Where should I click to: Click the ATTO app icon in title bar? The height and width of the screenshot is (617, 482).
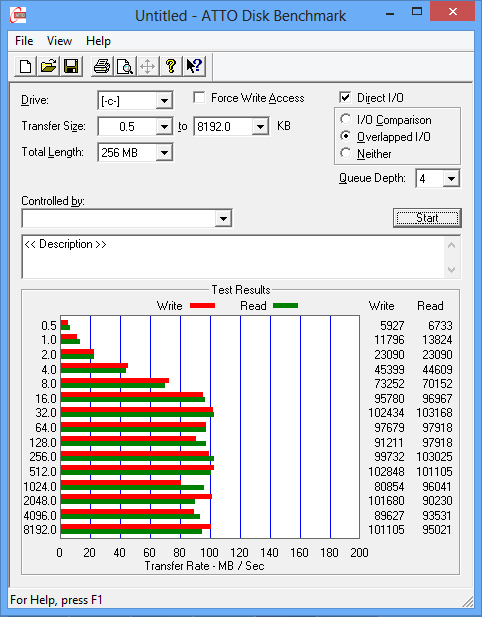(17, 15)
